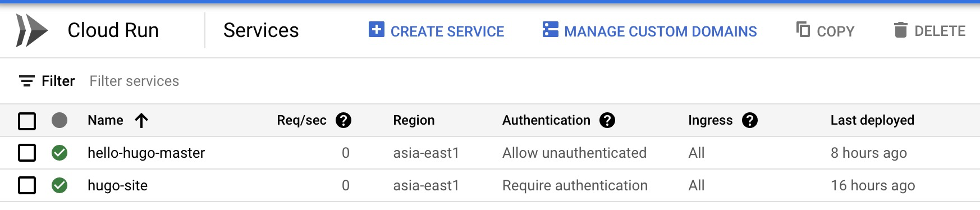The image size is (980, 210).
Task: Check the hello-hugo-master row checkbox
Action: 27,153
